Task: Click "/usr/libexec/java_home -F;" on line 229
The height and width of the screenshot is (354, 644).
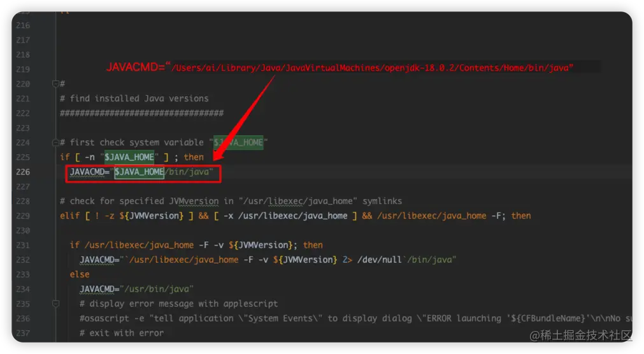Action: pyautogui.click(x=441, y=216)
